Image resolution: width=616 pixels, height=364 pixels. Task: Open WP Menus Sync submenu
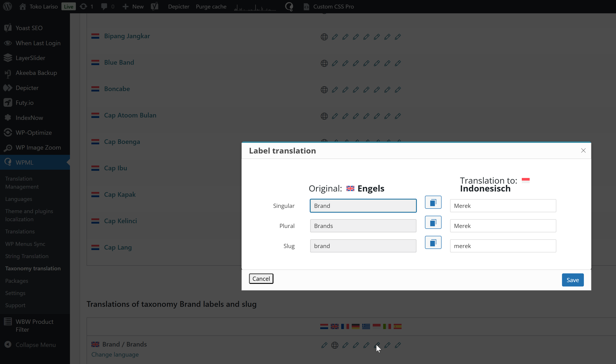point(25,244)
